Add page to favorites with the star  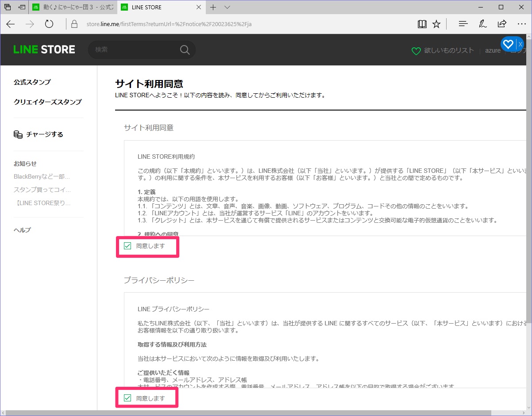[x=436, y=24]
